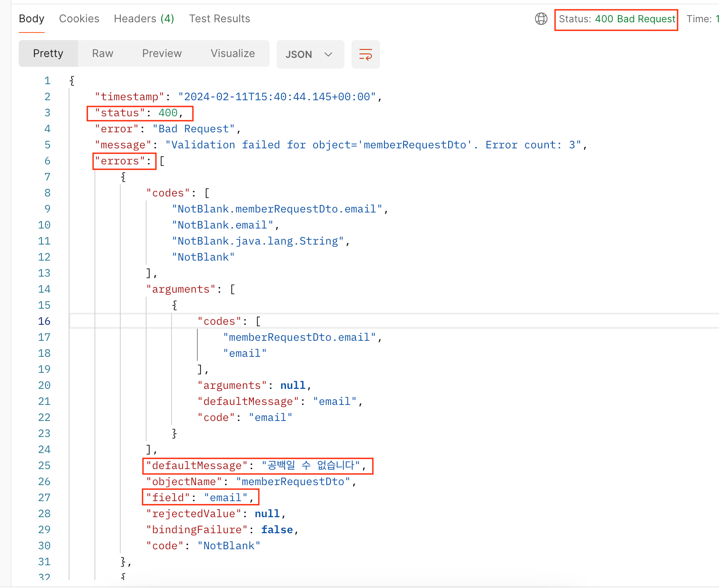Click the "code": "NotBlank" line
Image resolution: width=719 pixels, height=588 pixels.
[x=203, y=546]
